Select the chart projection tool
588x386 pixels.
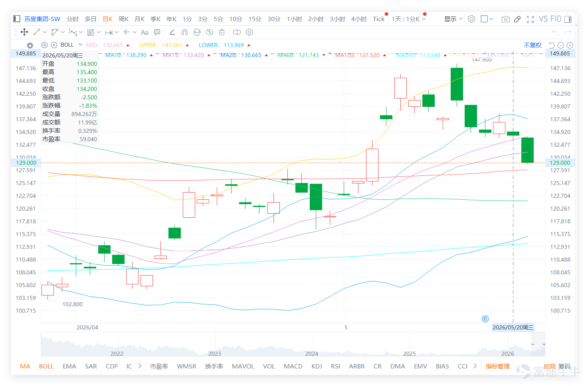[91, 32]
